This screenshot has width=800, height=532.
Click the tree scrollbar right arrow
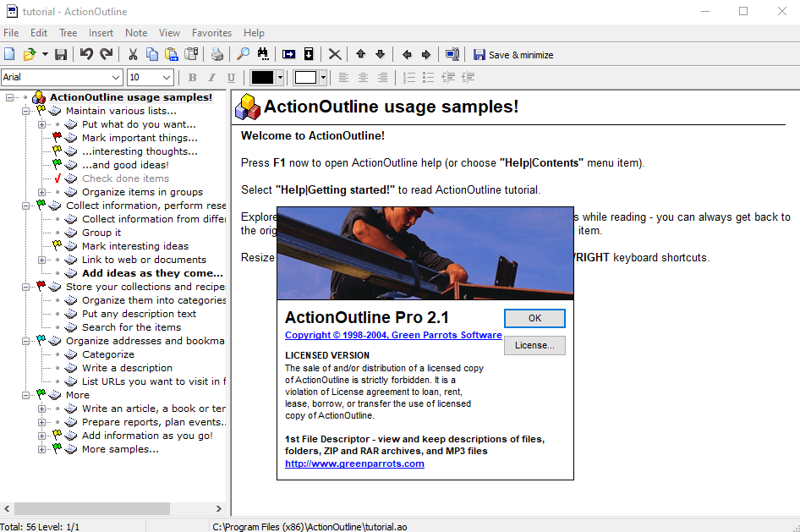point(218,508)
